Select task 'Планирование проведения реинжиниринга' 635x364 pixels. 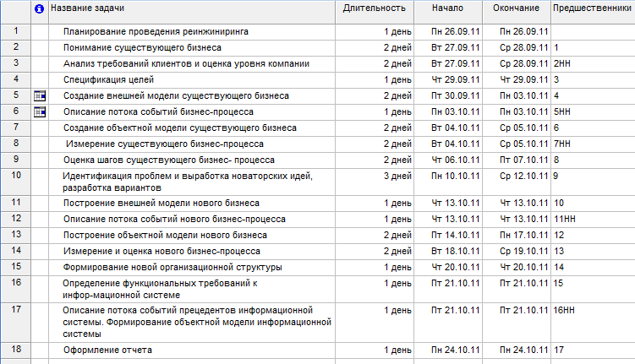(156, 31)
